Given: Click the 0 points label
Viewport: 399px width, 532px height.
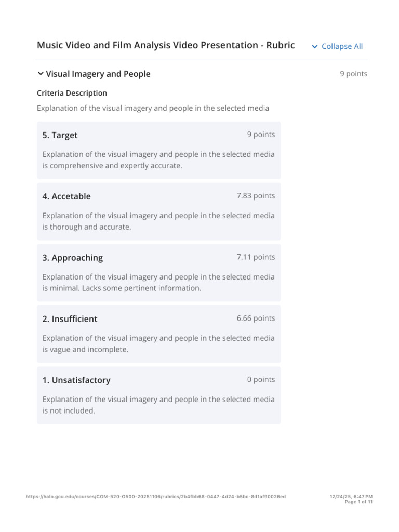Looking at the screenshot, I should [x=261, y=379].
